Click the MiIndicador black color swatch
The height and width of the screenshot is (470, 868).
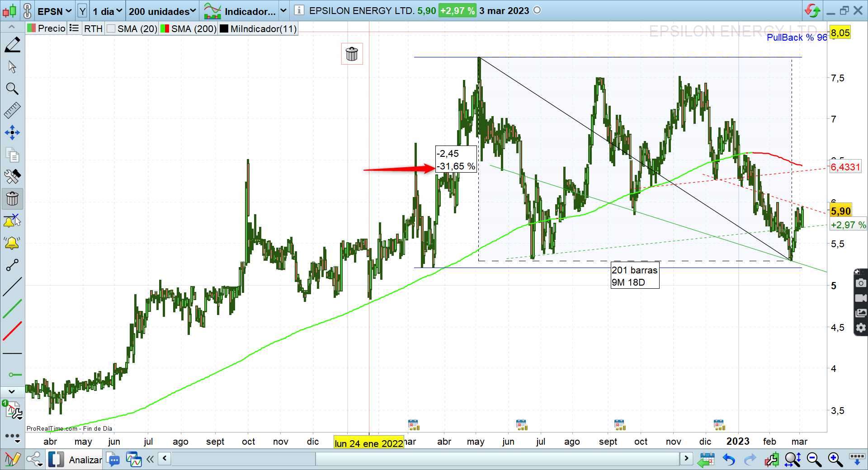(x=224, y=28)
